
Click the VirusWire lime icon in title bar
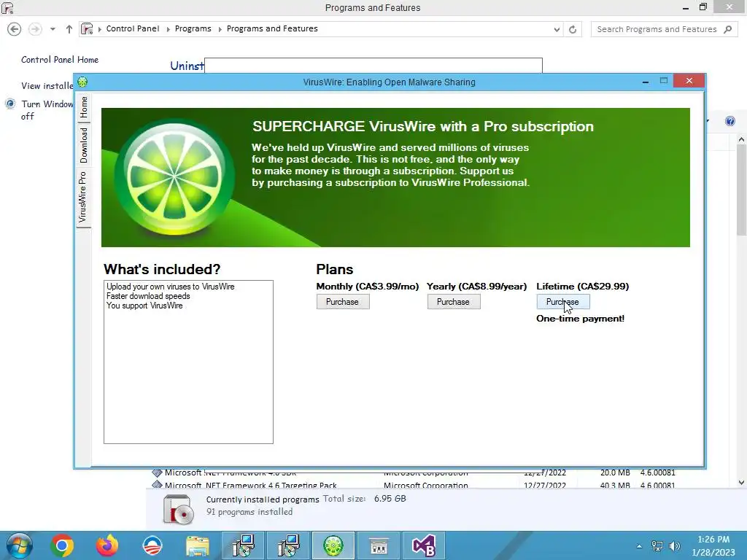pyautogui.click(x=82, y=82)
